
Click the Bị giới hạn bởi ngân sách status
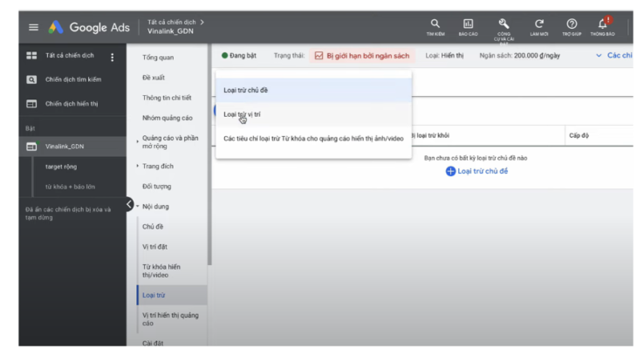[x=361, y=56]
